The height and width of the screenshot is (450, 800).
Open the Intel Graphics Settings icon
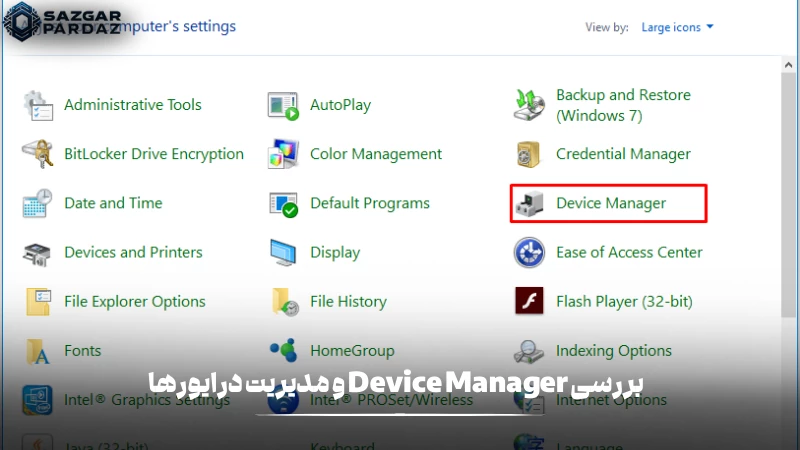[x=37, y=400]
